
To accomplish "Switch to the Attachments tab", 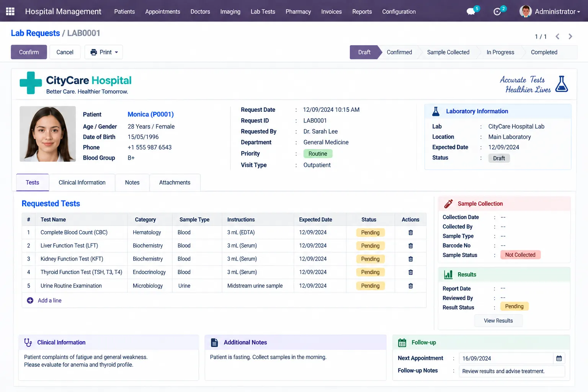I will pos(175,183).
